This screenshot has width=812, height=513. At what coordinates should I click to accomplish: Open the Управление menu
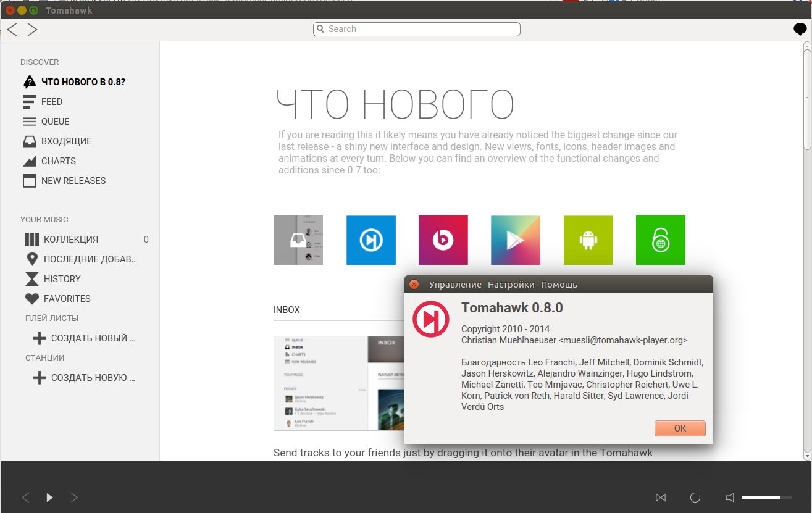tap(455, 285)
